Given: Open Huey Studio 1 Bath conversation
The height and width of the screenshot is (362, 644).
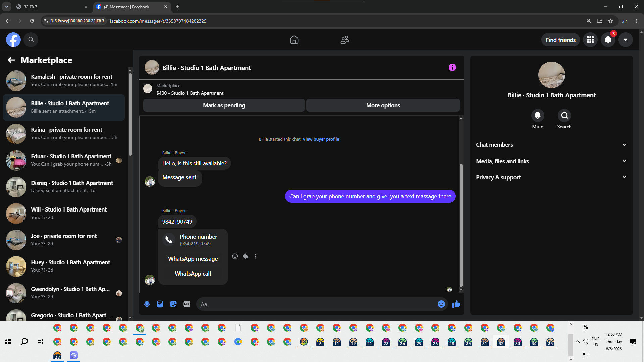Looking at the screenshot, I should [64, 266].
